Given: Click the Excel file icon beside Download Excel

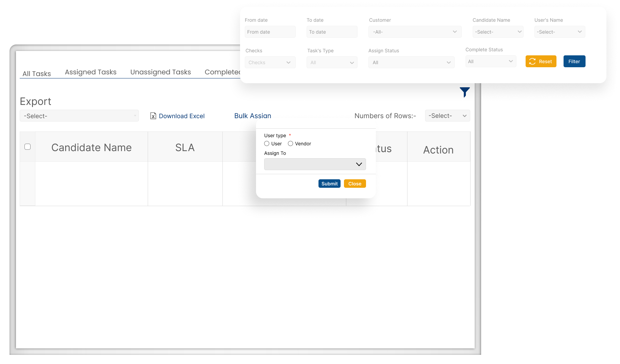Looking at the screenshot, I should (x=153, y=116).
